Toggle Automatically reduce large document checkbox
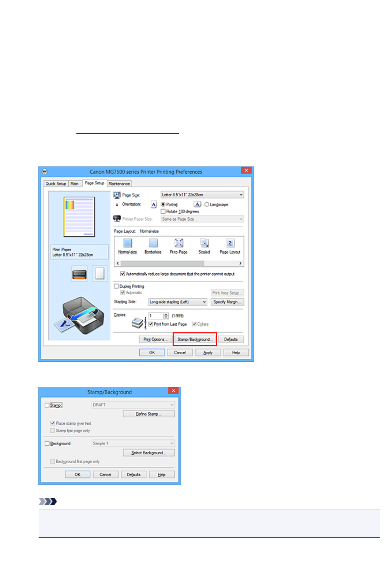 point(122,274)
